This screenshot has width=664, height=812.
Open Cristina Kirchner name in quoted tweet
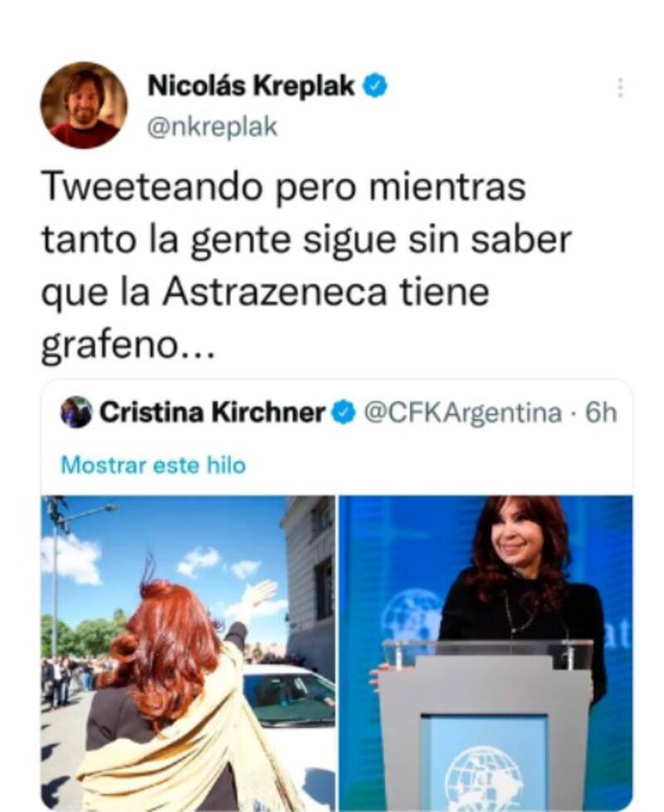pos(212,413)
